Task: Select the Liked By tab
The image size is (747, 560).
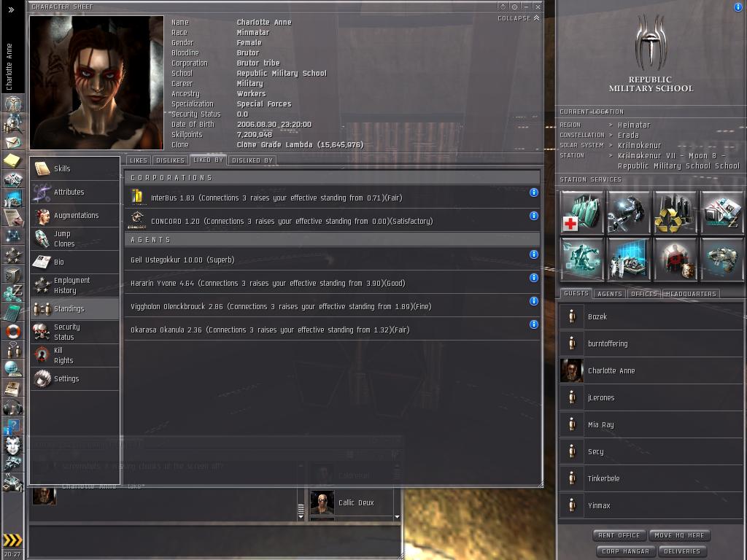Action: pos(208,160)
